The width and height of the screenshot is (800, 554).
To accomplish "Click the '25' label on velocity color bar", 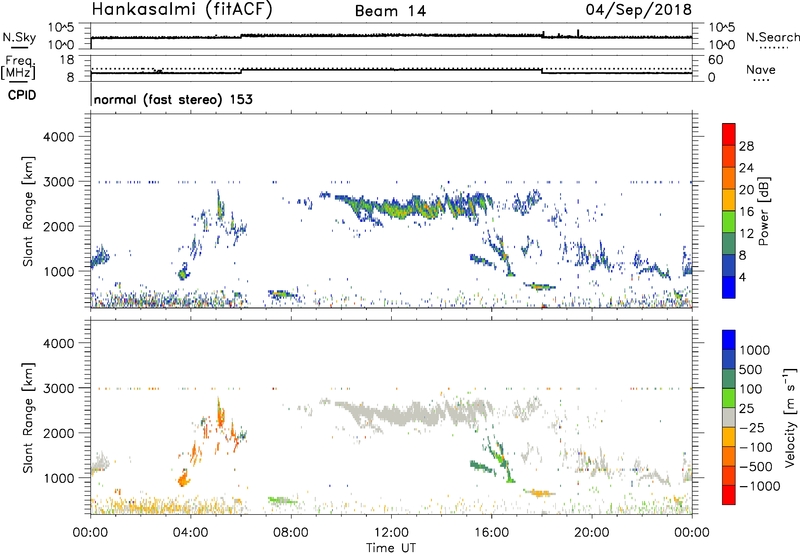I will click(746, 408).
